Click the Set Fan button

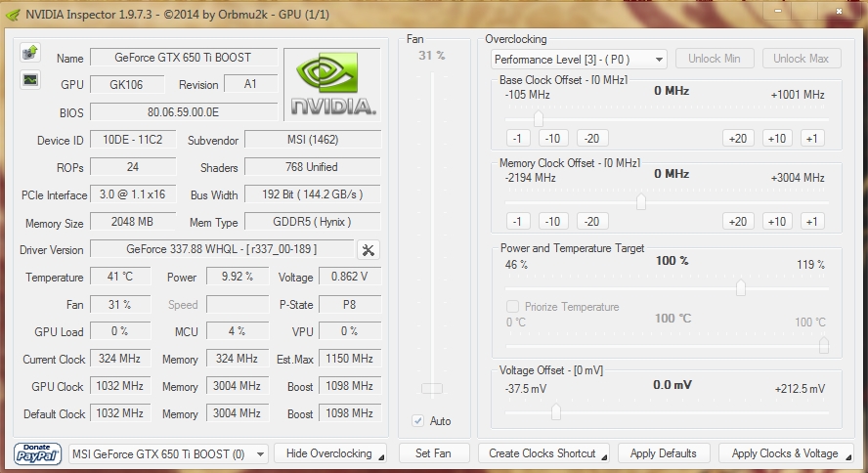pos(433,453)
